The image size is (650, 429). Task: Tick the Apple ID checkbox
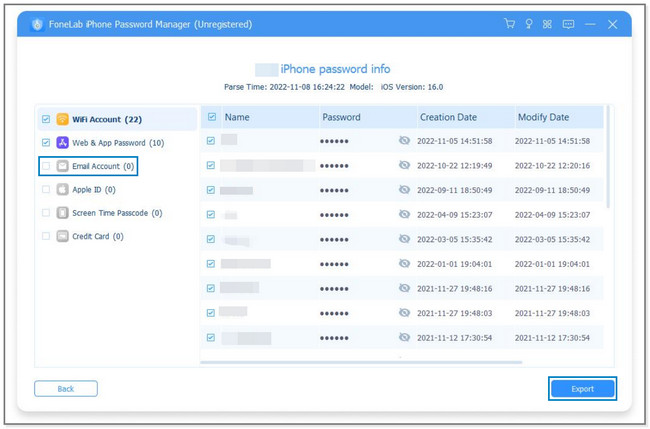pyautogui.click(x=46, y=189)
